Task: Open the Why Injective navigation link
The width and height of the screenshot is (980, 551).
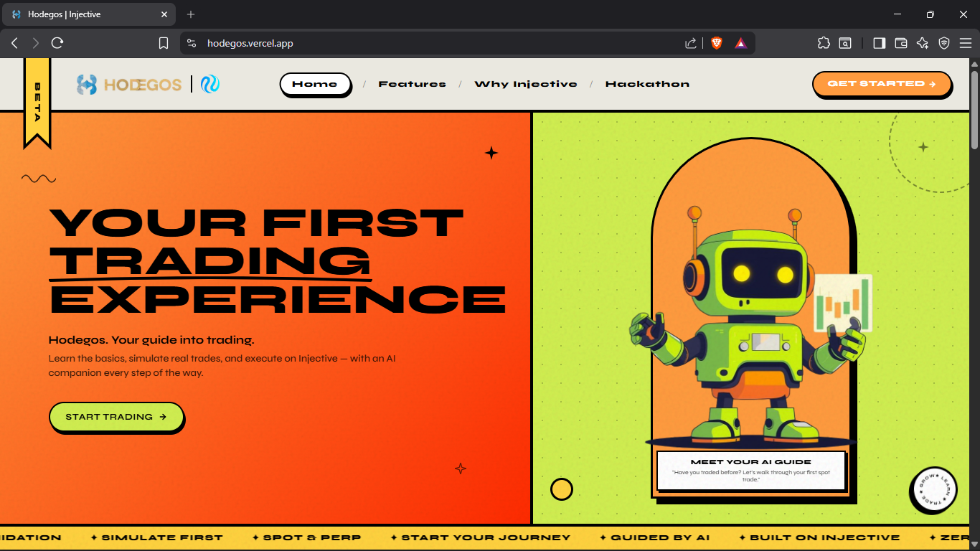Action: coord(526,84)
